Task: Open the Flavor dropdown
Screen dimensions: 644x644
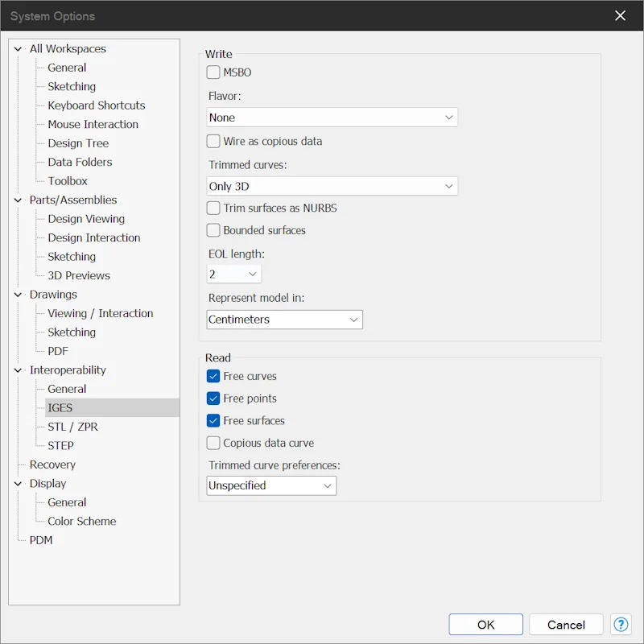Action: [x=332, y=118]
